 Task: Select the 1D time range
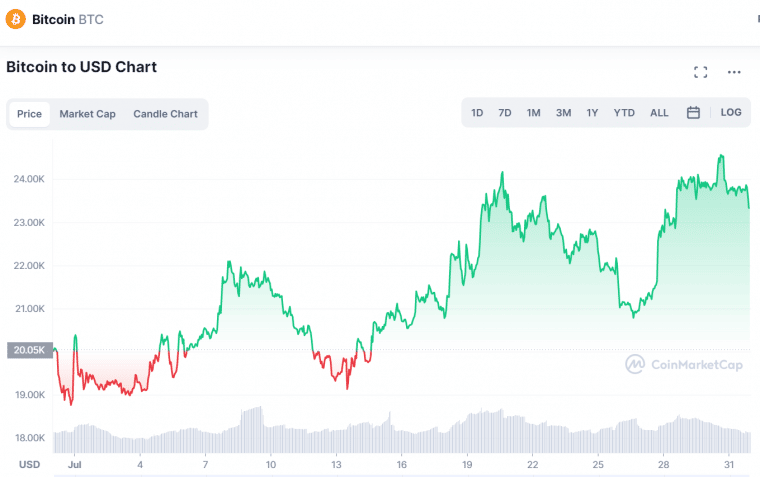click(x=477, y=113)
